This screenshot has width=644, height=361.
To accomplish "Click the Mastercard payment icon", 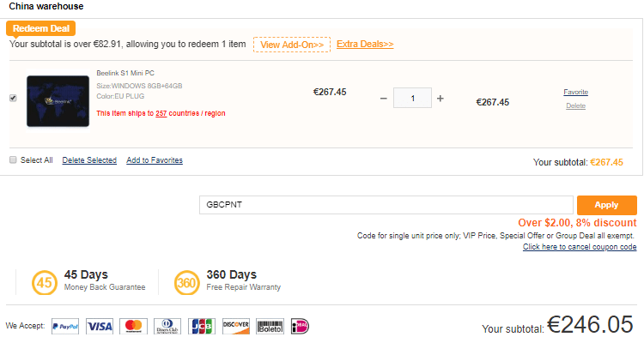I will [x=132, y=326].
